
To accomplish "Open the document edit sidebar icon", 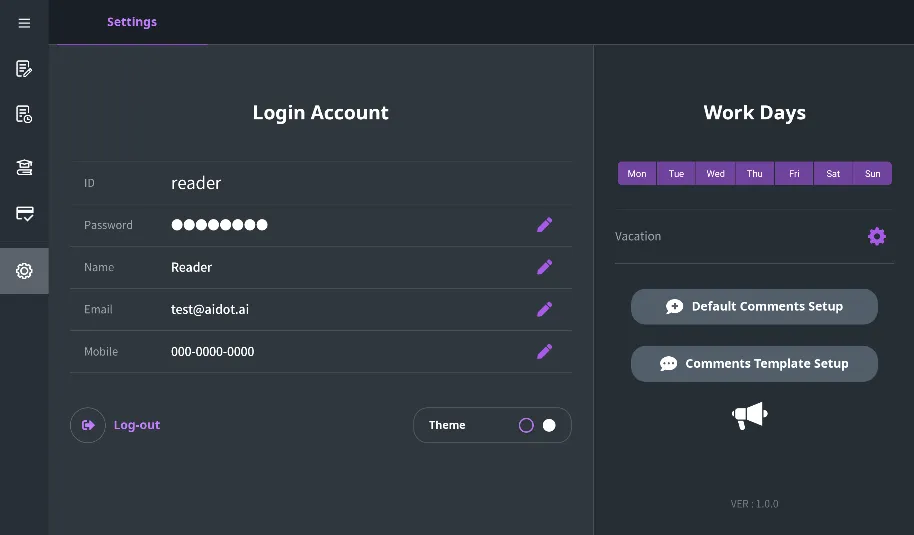I will coord(24,69).
